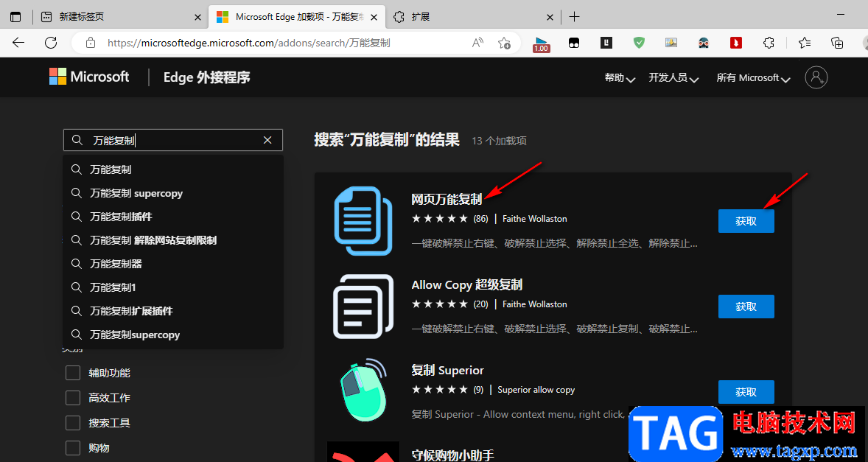The height and width of the screenshot is (462, 868).
Task: Click the 13 个加载项 results count
Action: (499, 141)
